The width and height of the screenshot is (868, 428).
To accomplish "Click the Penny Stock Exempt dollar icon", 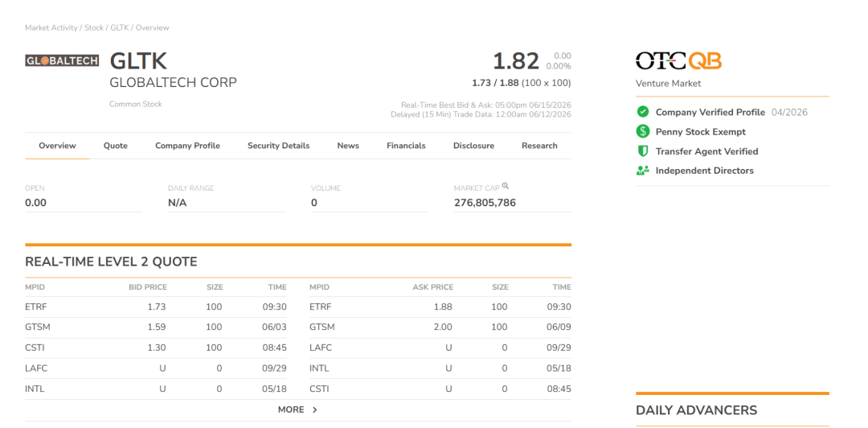I will pyautogui.click(x=643, y=131).
